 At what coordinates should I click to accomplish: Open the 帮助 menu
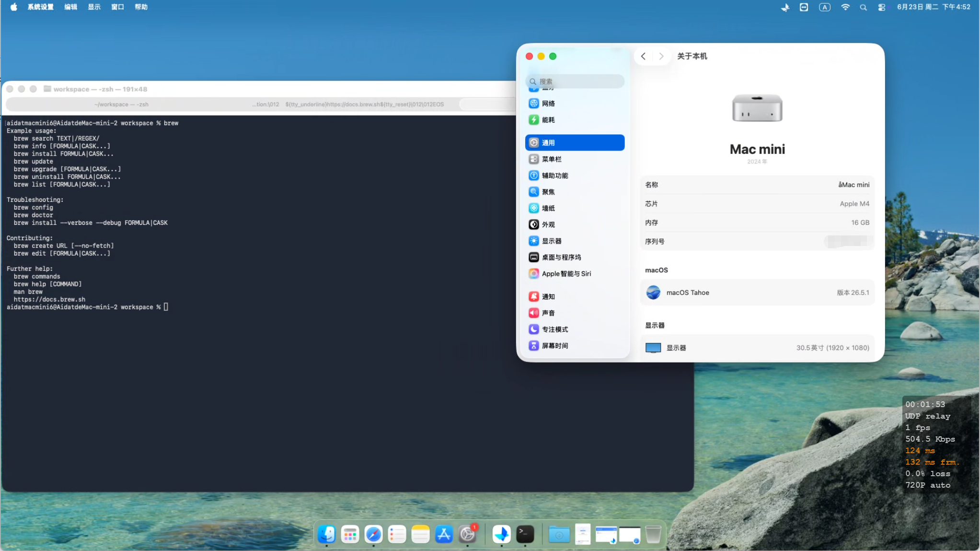click(x=141, y=7)
